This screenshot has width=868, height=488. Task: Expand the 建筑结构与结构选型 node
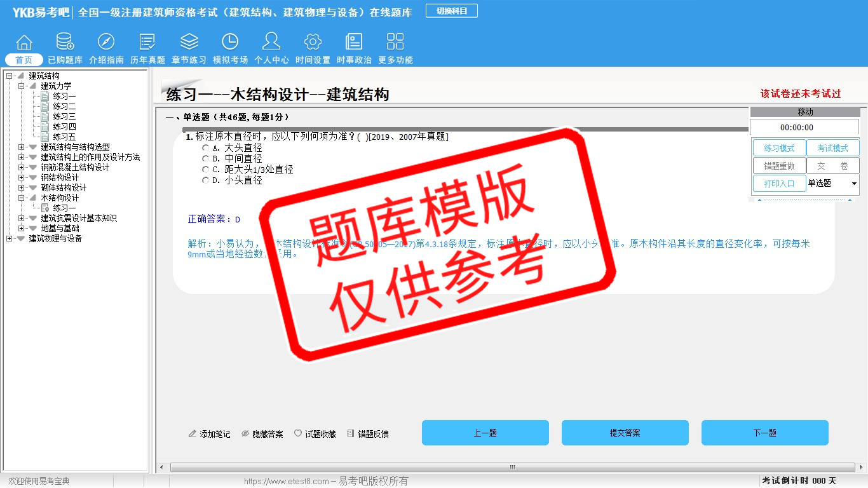(x=21, y=147)
